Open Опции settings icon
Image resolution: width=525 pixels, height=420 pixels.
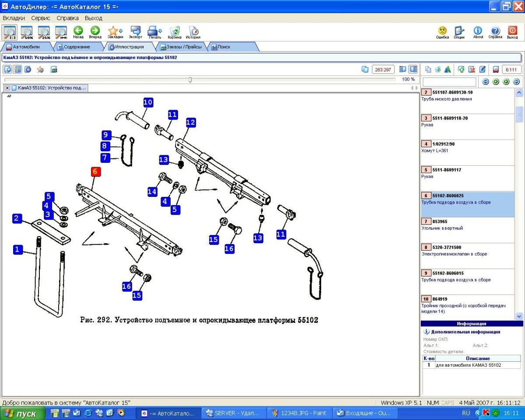pyautogui.click(x=459, y=31)
